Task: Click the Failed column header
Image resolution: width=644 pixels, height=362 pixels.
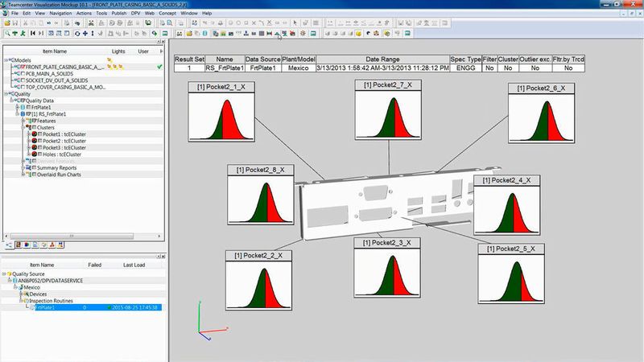Action: click(x=94, y=265)
